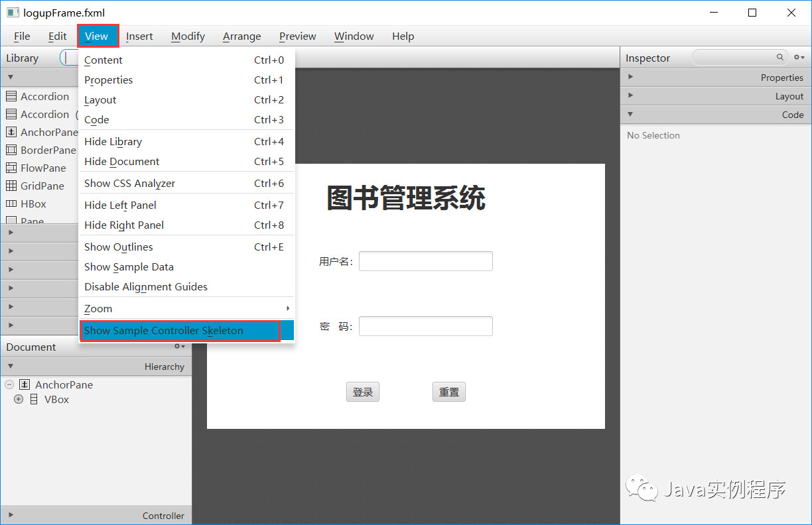The height and width of the screenshot is (525, 812).
Task: Select the GridPane icon in Library
Action: (x=11, y=186)
